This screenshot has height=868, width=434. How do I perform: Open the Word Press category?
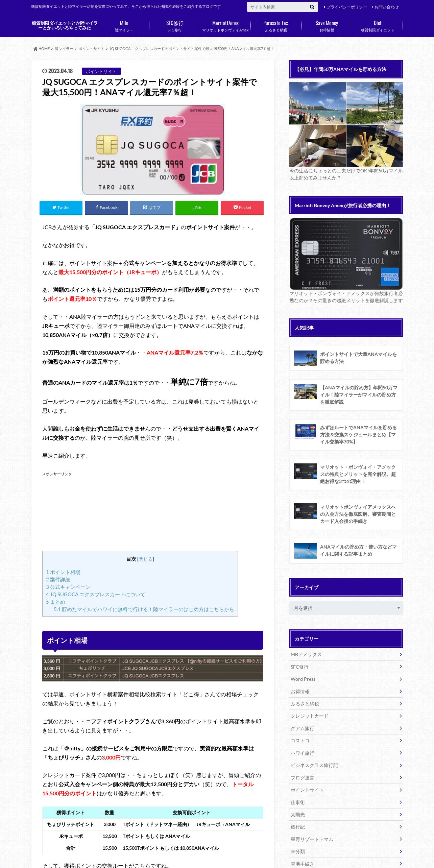pyautogui.click(x=346, y=679)
